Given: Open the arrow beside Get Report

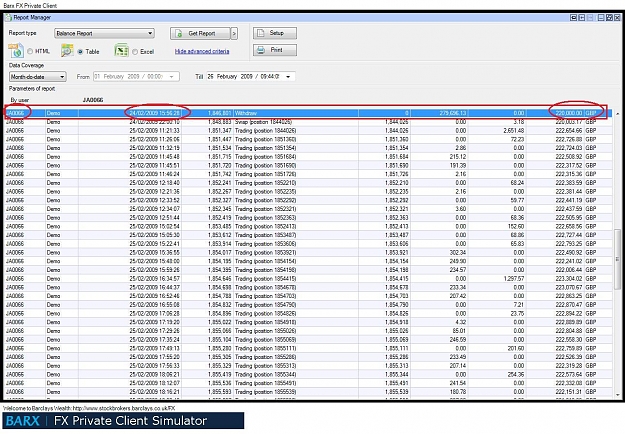Looking at the screenshot, I should 234,33.
